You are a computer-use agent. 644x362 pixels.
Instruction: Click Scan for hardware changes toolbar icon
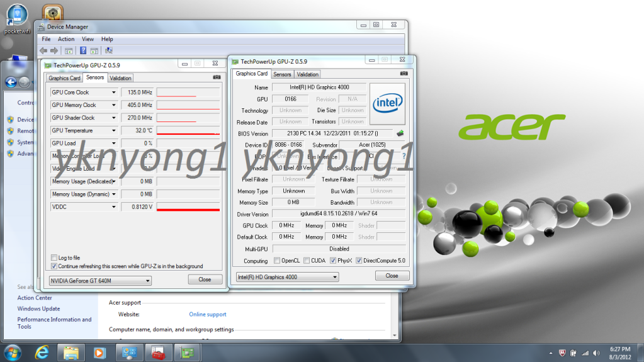pyautogui.click(x=109, y=50)
